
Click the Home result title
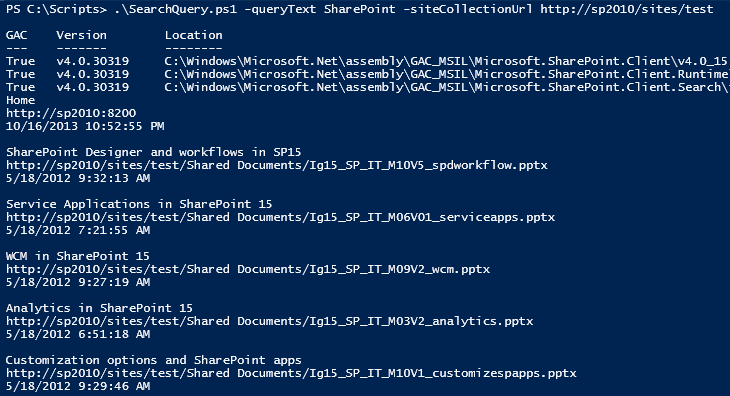[20, 100]
